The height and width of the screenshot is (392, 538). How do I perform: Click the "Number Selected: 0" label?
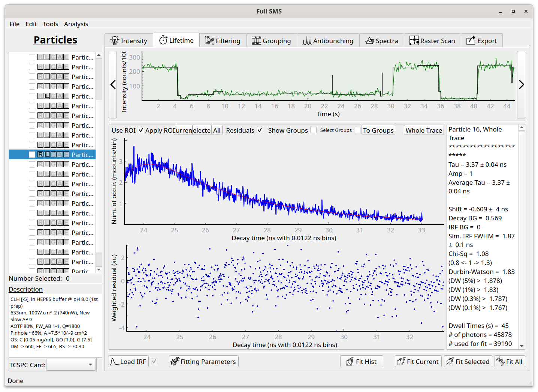pos(39,278)
